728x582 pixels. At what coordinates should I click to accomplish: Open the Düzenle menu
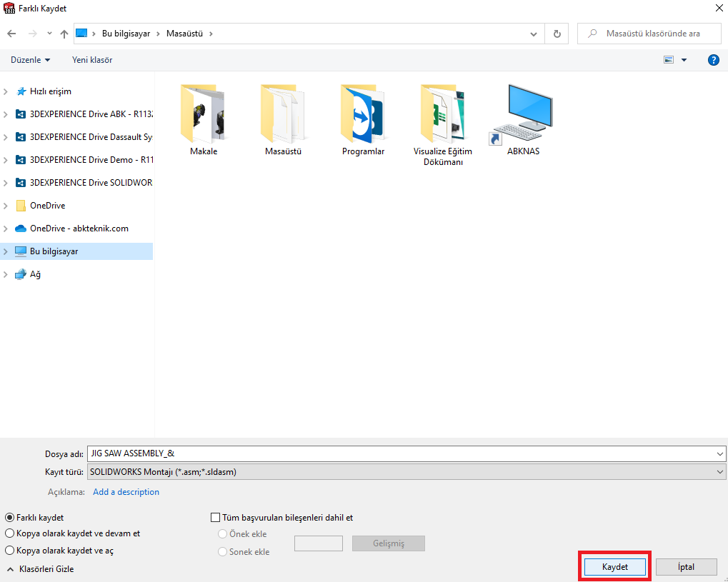(x=30, y=60)
